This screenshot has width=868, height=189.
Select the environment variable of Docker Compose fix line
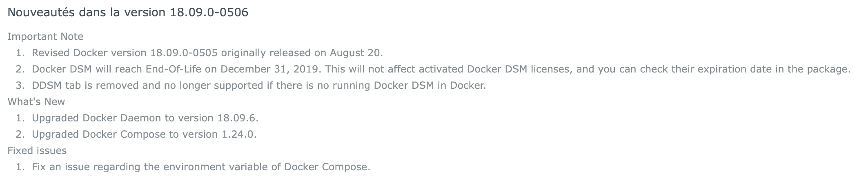click(x=201, y=167)
